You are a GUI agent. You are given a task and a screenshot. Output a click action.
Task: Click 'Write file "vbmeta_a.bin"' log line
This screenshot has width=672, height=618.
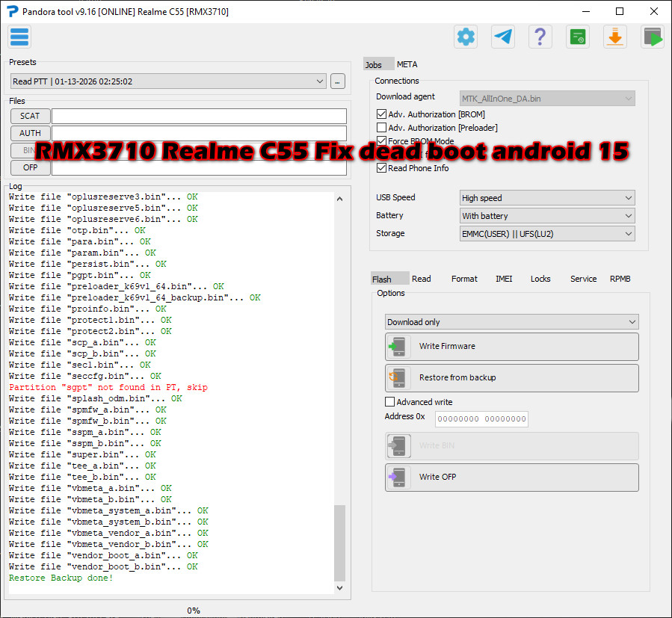[90, 488]
